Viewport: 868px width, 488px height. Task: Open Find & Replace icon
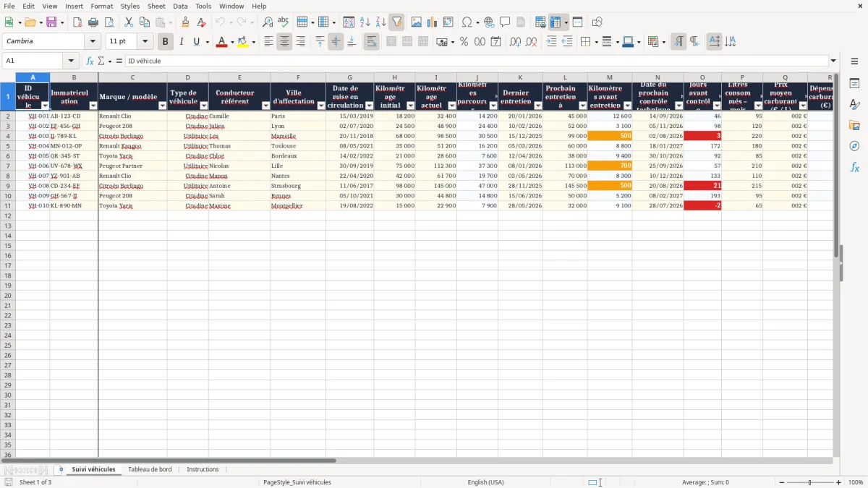click(x=268, y=22)
